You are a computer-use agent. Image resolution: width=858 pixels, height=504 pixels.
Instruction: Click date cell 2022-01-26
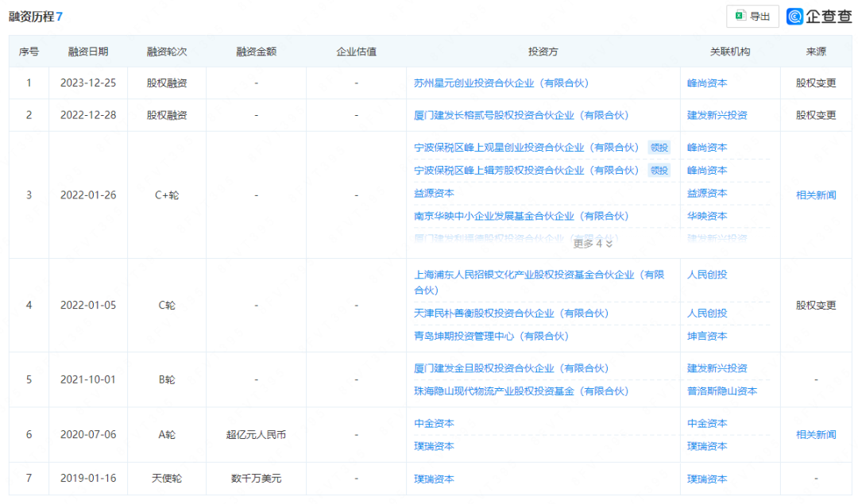click(x=88, y=195)
